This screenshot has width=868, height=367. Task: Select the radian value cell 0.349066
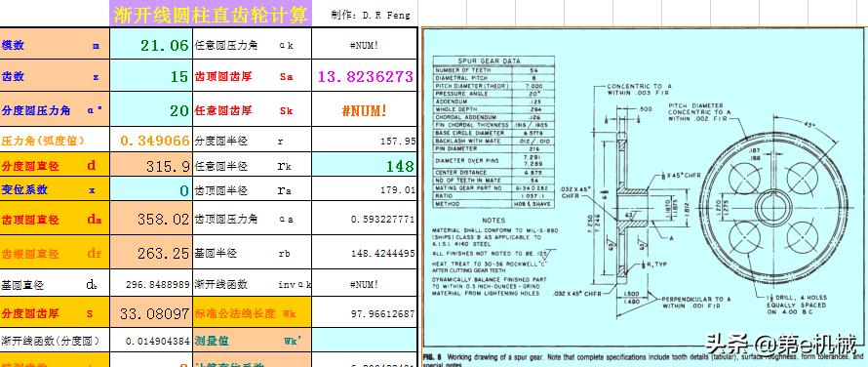point(151,141)
